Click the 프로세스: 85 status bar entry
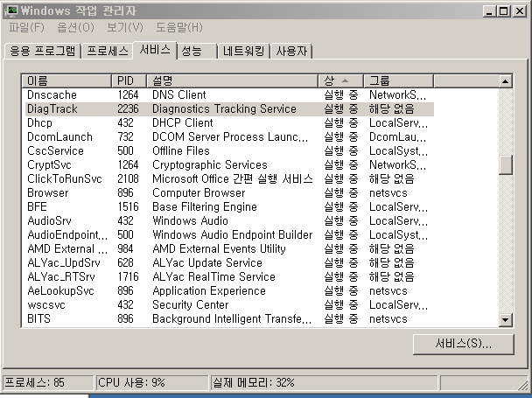The image size is (532, 398). pos(48,383)
